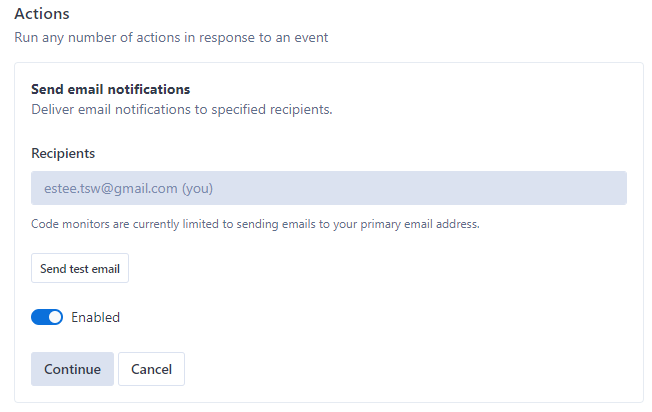Click the "Run any number of actions" subtitle
Image resolution: width=652 pixels, height=412 pixels.
tap(171, 38)
